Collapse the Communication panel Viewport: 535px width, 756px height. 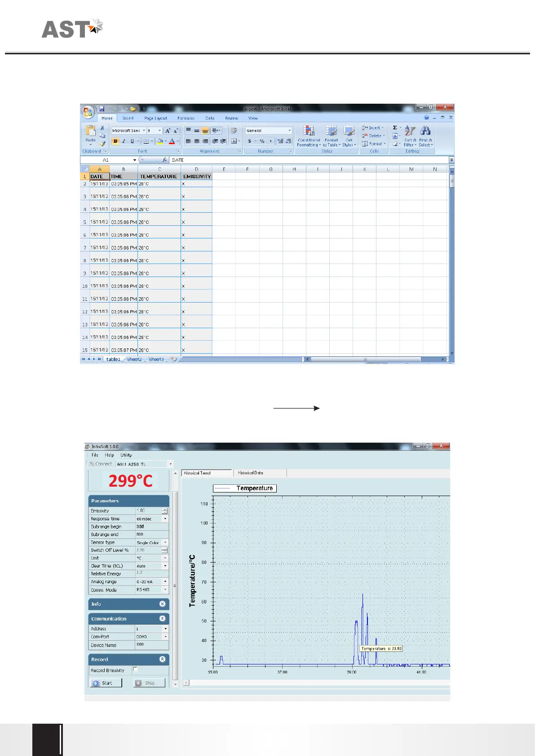pos(163,619)
